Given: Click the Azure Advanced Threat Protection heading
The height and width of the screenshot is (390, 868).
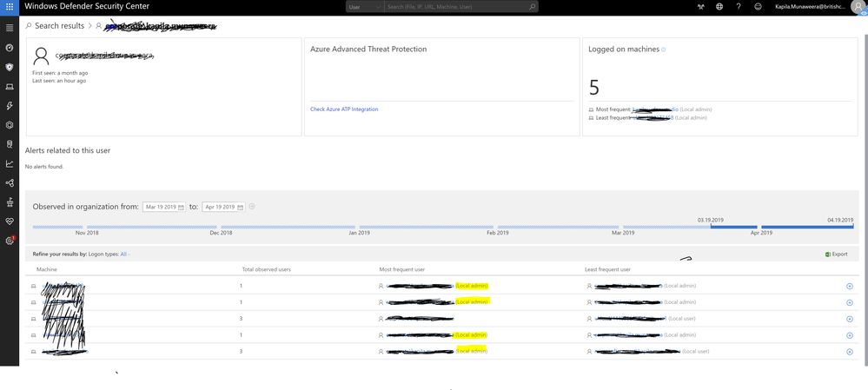Looking at the screenshot, I should (x=368, y=50).
